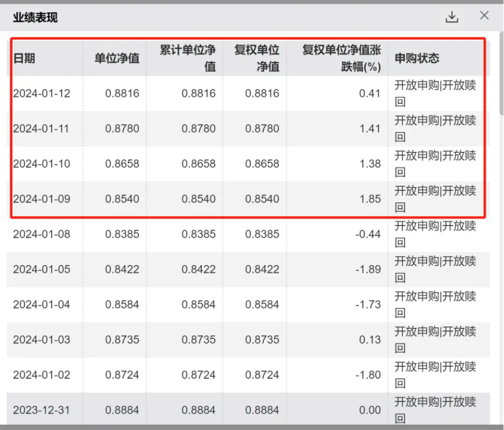Select the 2024-01-08 date cell

[41, 234]
